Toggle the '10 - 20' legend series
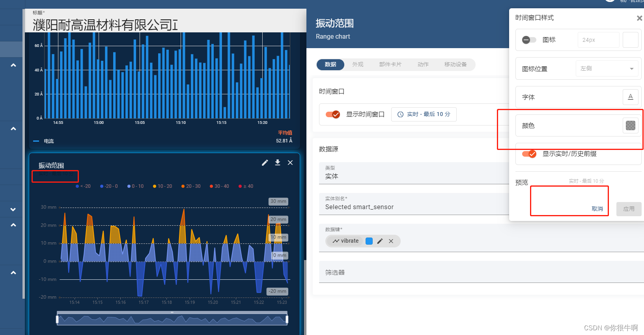The height and width of the screenshot is (335, 644). (162, 186)
